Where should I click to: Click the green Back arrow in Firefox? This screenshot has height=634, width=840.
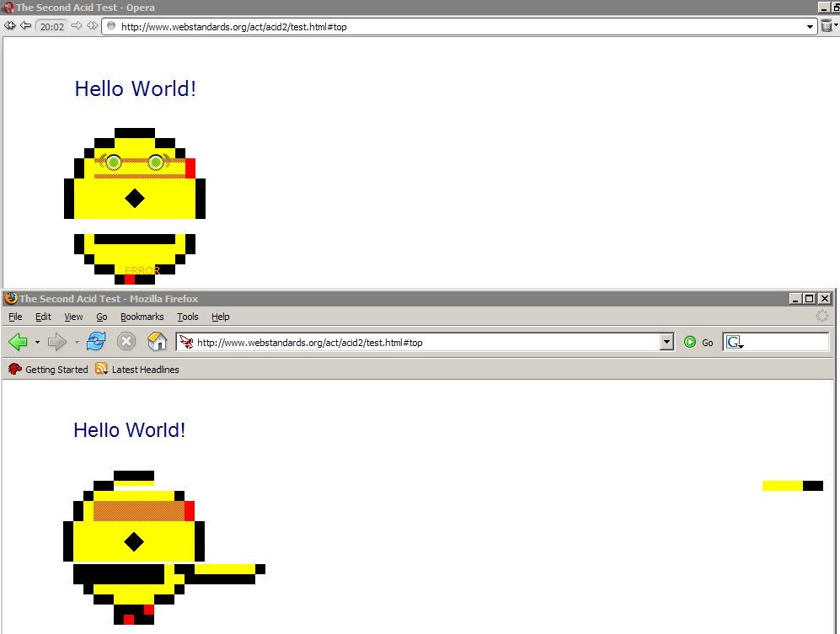point(19,342)
